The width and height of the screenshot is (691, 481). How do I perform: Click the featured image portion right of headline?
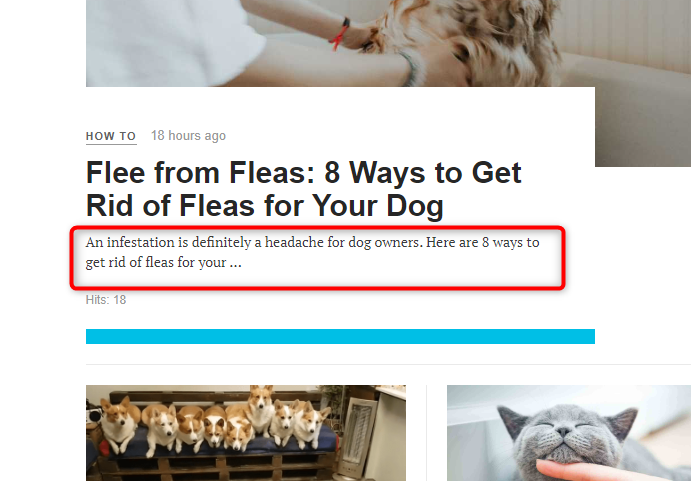pos(643,127)
